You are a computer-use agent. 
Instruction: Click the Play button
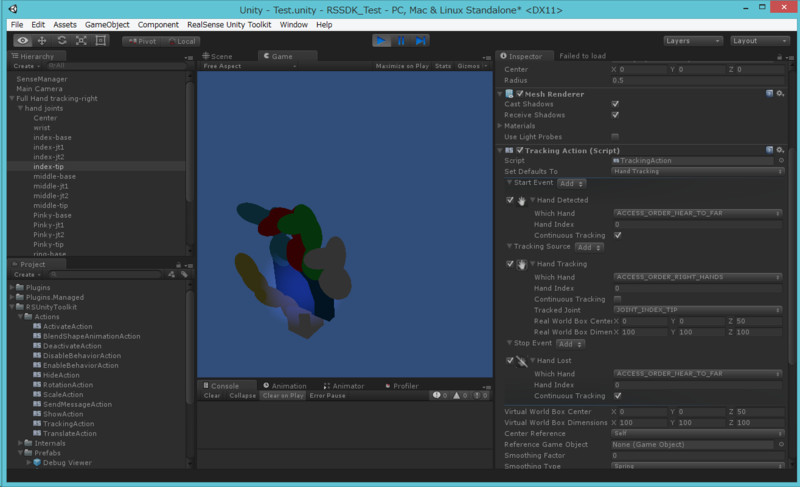[381, 41]
